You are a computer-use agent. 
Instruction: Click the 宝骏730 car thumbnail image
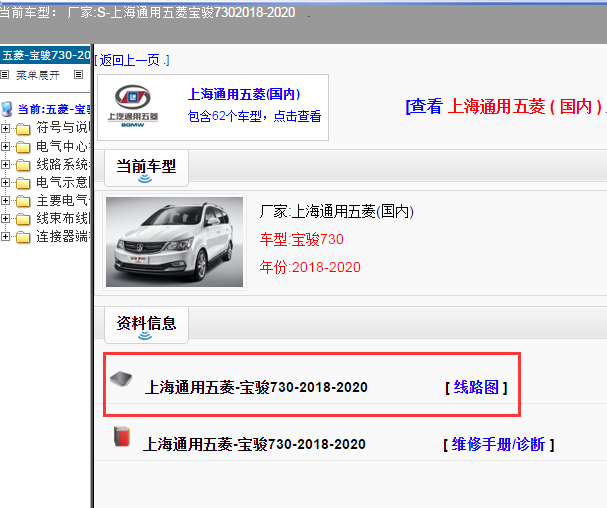pos(175,242)
